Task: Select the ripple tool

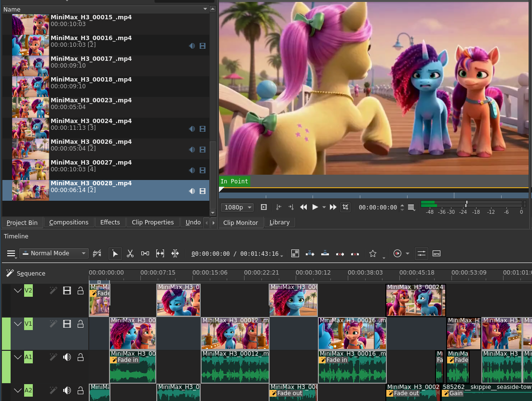Action: coord(175,254)
